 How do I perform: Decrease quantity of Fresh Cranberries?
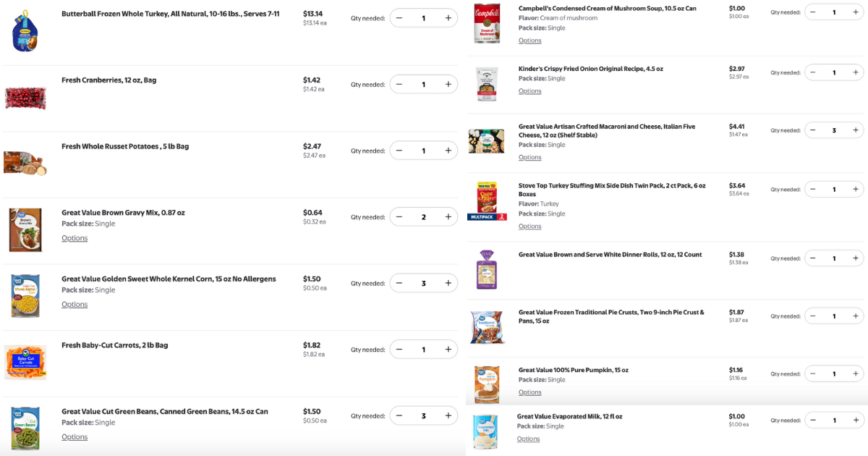point(399,85)
